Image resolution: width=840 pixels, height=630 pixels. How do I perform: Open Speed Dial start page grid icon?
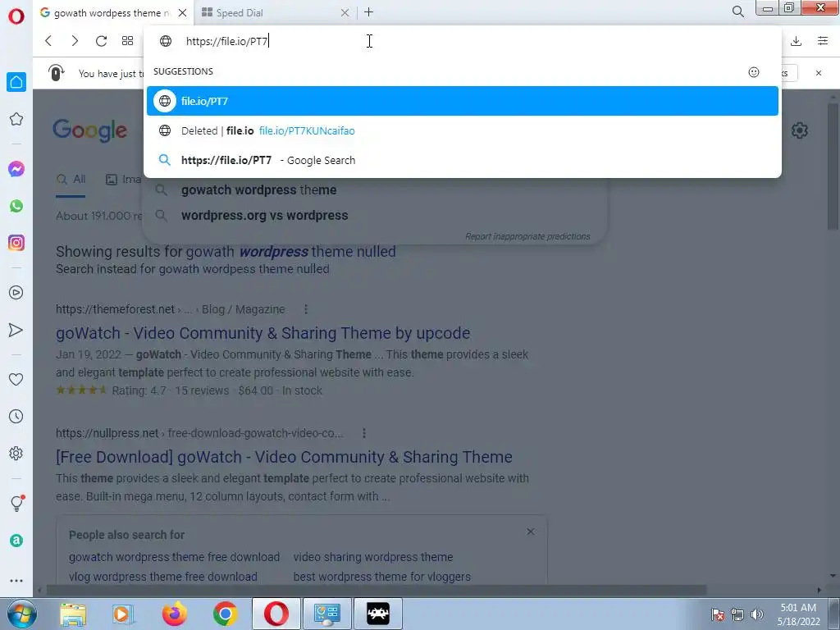pos(127,41)
